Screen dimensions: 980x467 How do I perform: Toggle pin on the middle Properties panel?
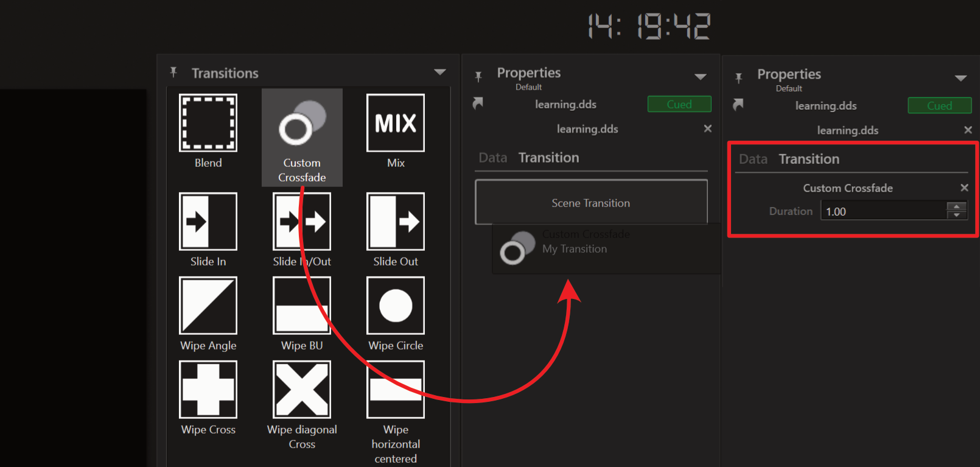click(478, 76)
